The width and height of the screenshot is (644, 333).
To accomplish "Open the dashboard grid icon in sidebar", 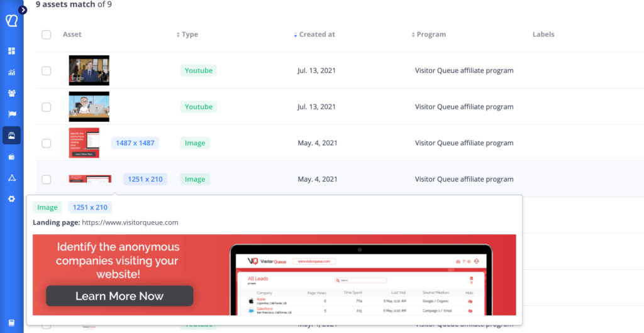I will click(x=11, y=51).
